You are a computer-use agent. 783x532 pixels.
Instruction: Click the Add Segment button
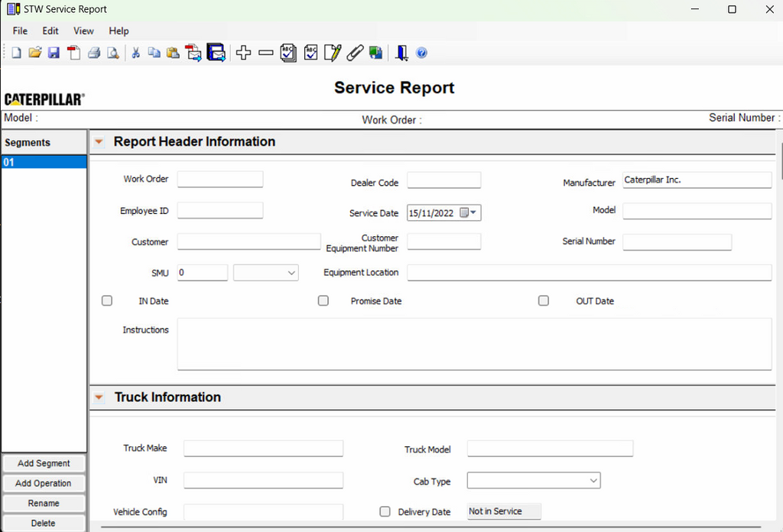coord(44,463)
